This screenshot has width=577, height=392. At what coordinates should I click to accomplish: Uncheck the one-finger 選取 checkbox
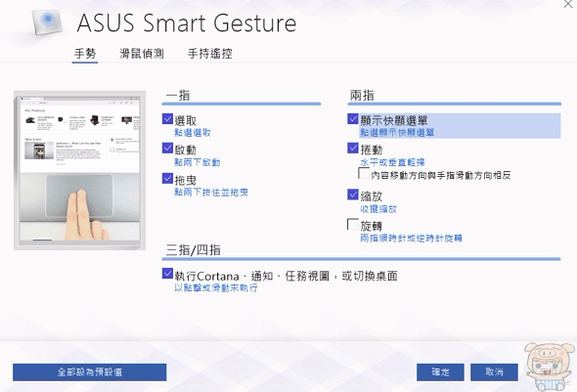pos(167,119)
